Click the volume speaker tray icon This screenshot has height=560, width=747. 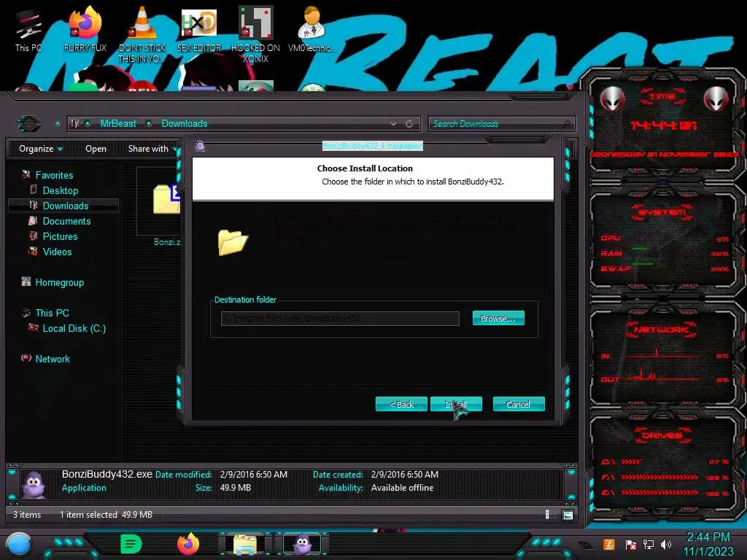coord(666,544)
